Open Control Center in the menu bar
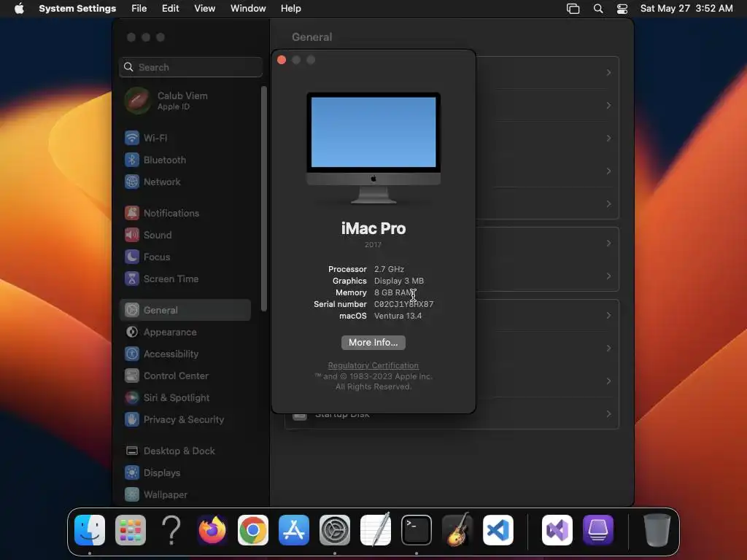 [x=622, y=9]
